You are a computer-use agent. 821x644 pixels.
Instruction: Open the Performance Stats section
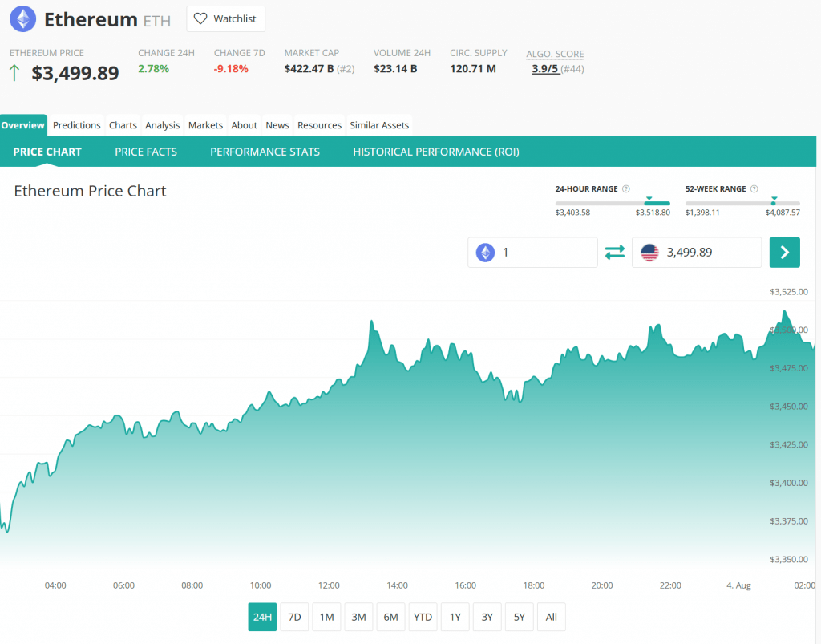coord(265,152)
